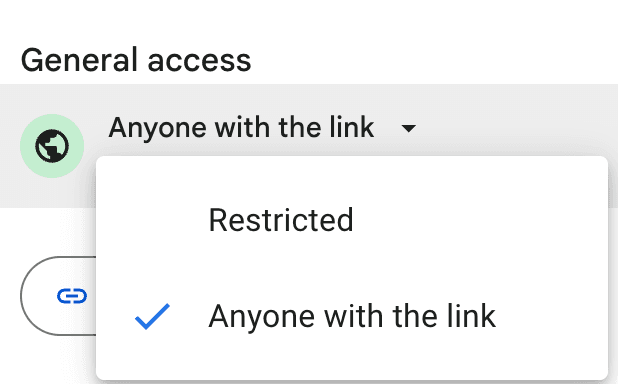Tap the copy link chain symbol
This screenshot has height=384, width=618.
point(72,296)
